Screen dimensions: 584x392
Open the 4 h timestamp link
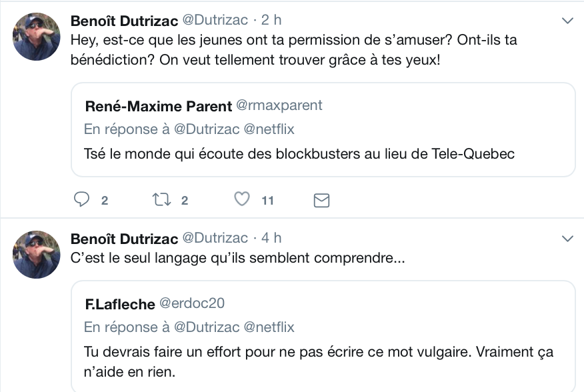click(271, 238)
